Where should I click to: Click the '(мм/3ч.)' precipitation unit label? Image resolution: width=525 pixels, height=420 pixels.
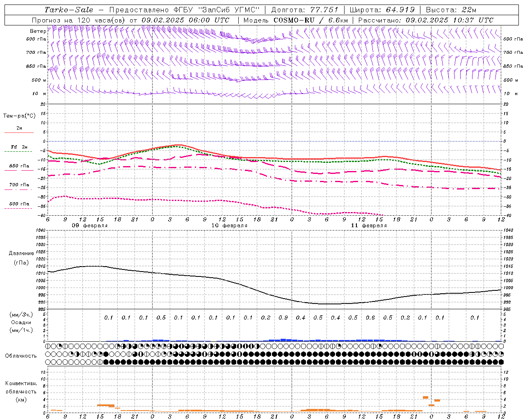21,315
